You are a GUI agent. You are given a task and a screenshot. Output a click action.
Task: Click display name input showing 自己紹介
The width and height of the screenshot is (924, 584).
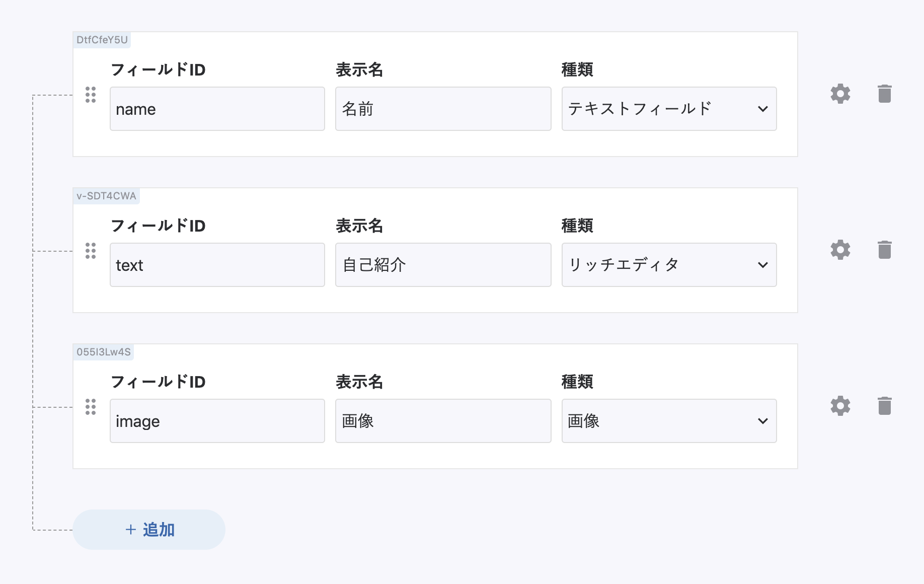coord(443,265)
